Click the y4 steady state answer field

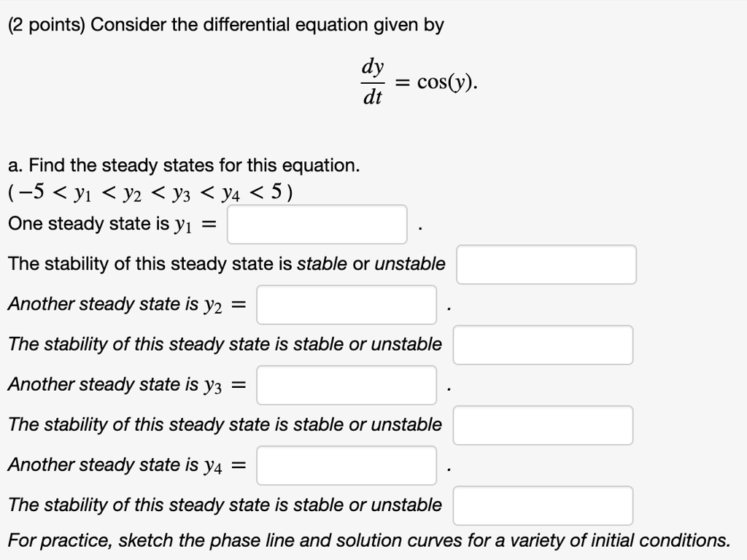(346, 465)
